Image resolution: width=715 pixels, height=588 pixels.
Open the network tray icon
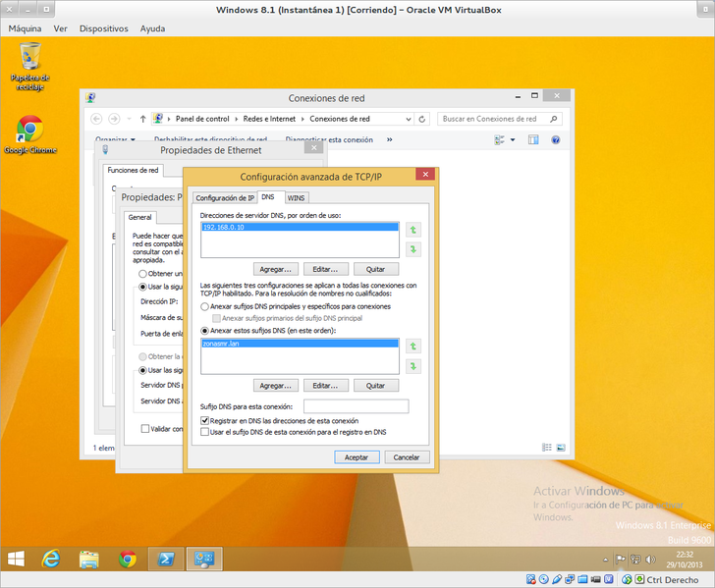click(x=635, y=560)
